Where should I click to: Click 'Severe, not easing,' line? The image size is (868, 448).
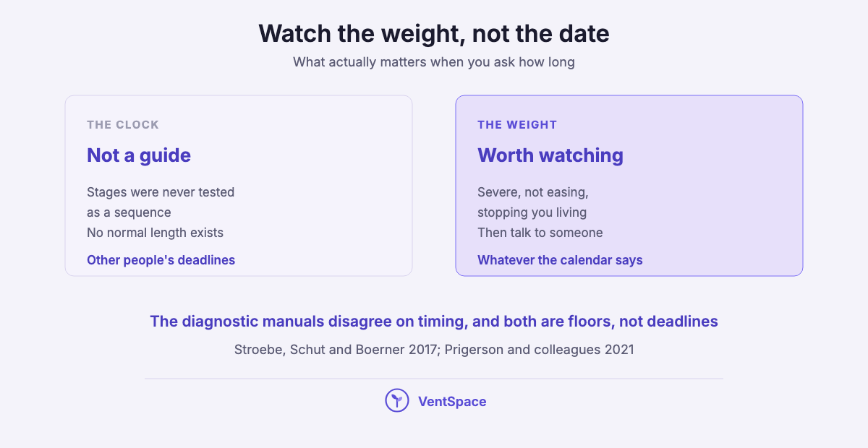533,192
